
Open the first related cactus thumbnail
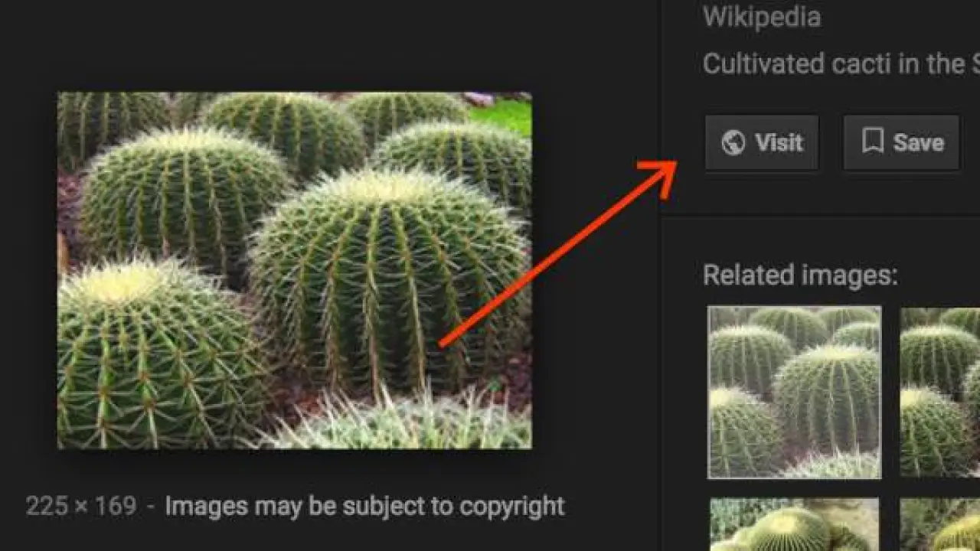point(794,392)
